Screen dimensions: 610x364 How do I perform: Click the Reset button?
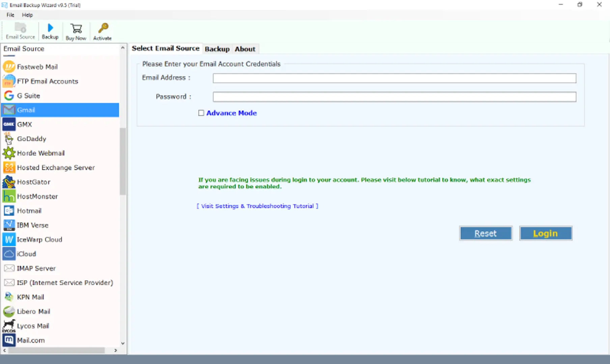[486, 233]
